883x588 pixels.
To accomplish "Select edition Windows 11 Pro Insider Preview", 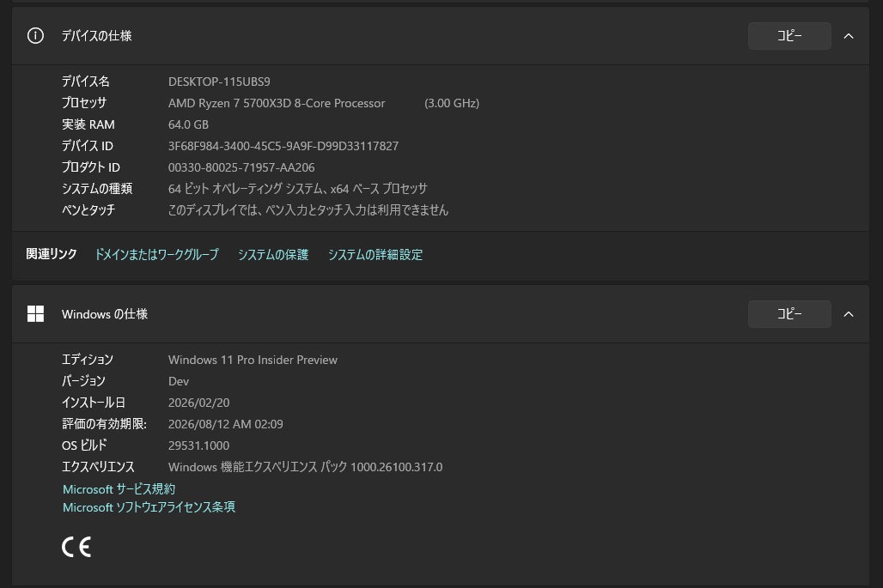I will [x=253, y=360].
